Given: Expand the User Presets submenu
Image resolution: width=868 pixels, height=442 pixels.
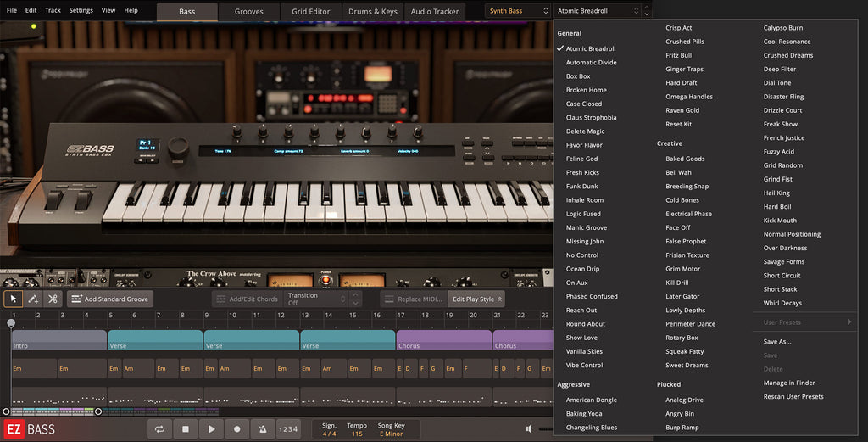Looking at the screenshot, I should (x=805, y=322).
